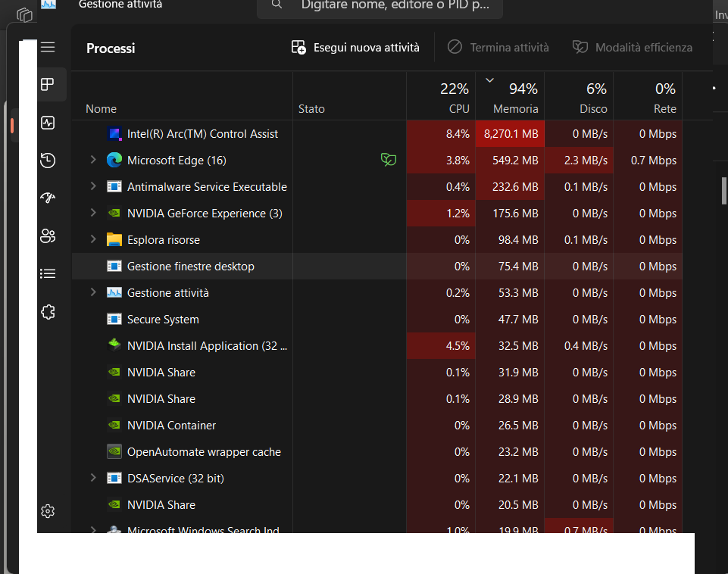Open the Startup apps sidebar icon
This screenshot has width=728, height=574.
click(x=48, y=198)
